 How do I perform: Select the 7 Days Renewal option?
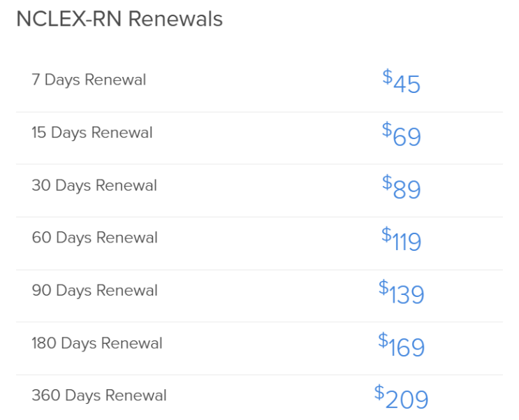point(259,81)
